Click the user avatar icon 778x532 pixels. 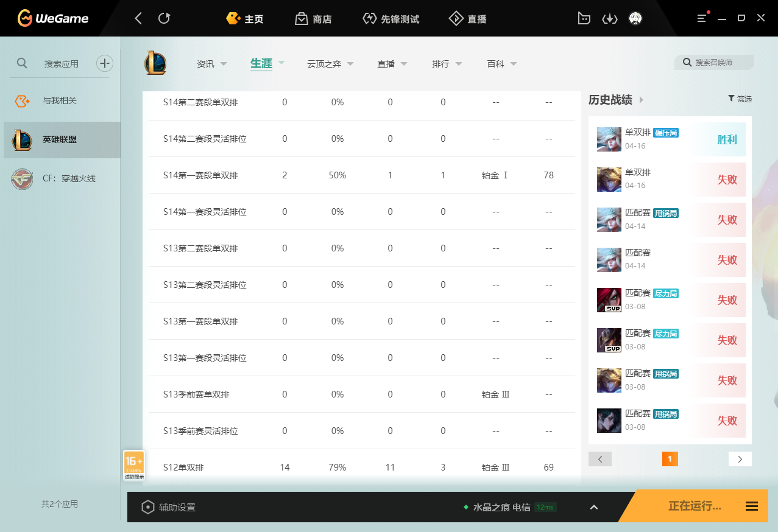pyautogui.click(x=635, y=19)
